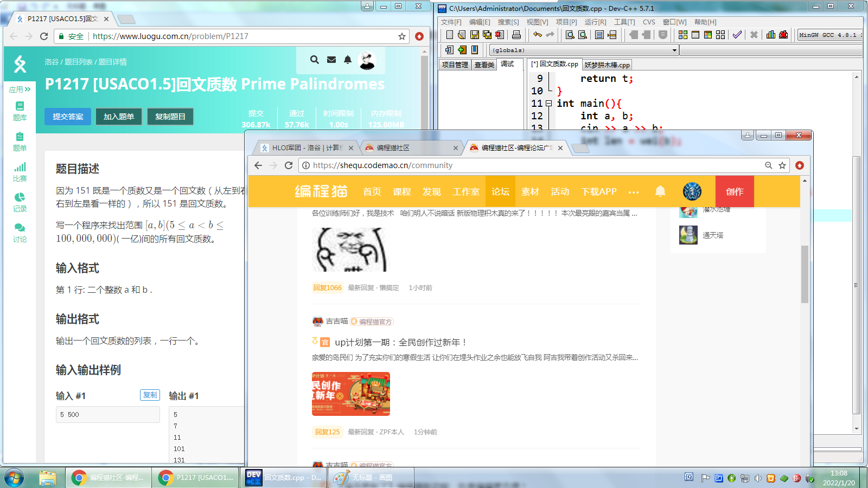Undo the last edit in Dev-C++

pos(538,35)
